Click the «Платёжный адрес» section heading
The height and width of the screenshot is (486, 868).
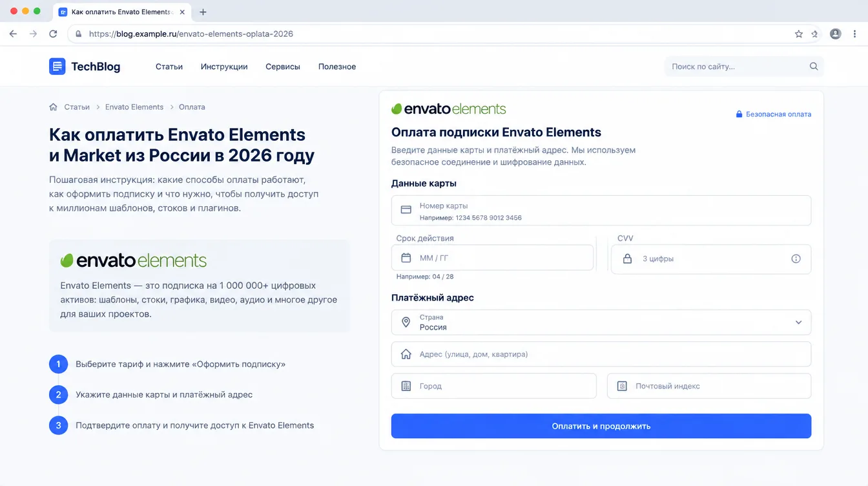(433, 298)
